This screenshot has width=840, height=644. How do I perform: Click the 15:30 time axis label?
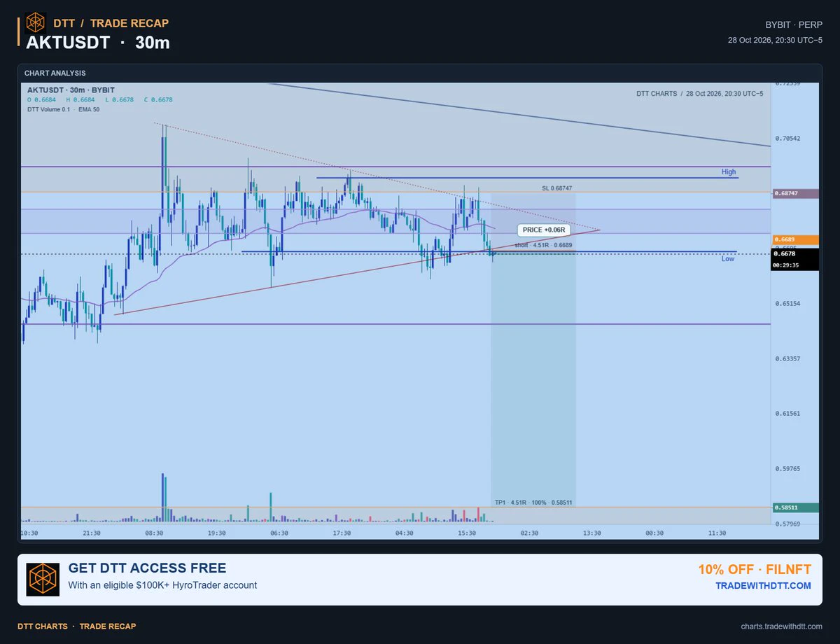pyautogui.click(x=467, y=533)
